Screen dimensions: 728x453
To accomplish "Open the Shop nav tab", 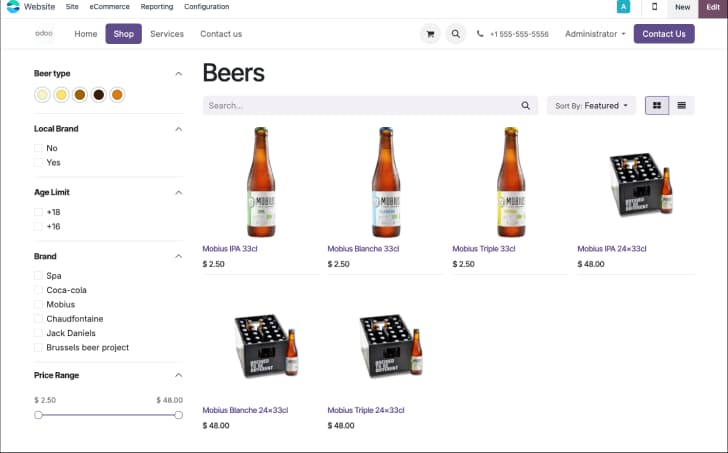I will tap(124, 34).
